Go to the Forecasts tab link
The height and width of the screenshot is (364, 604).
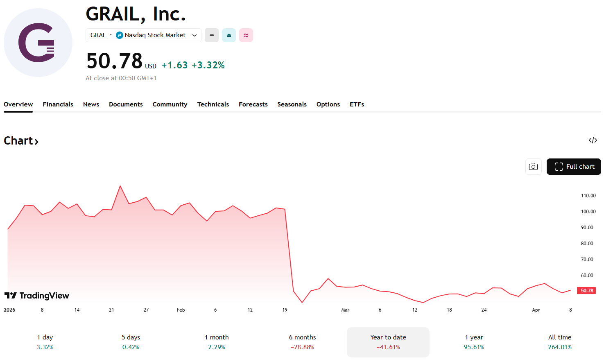(253, 104)
